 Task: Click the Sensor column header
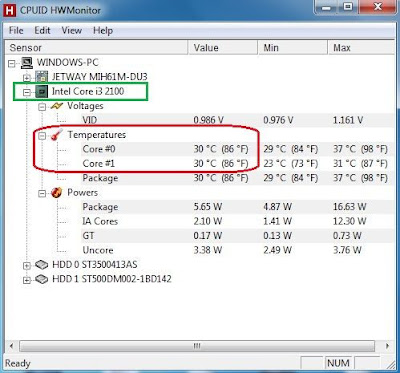(x=95, y=48)
